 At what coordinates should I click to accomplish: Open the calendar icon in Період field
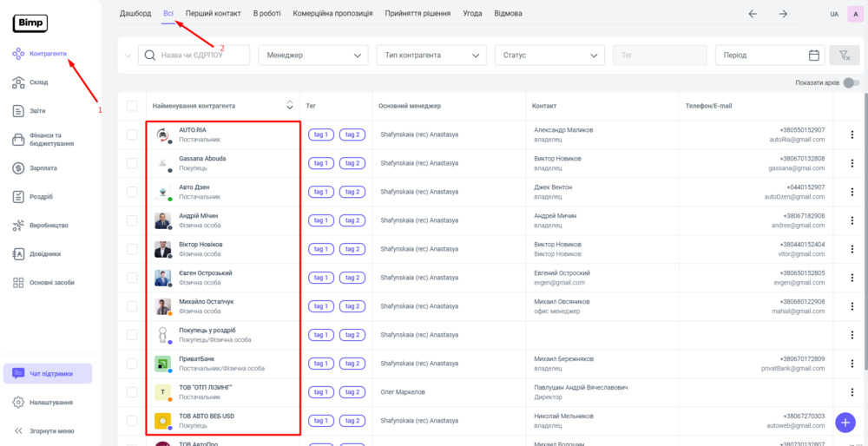tap(813, 56)
